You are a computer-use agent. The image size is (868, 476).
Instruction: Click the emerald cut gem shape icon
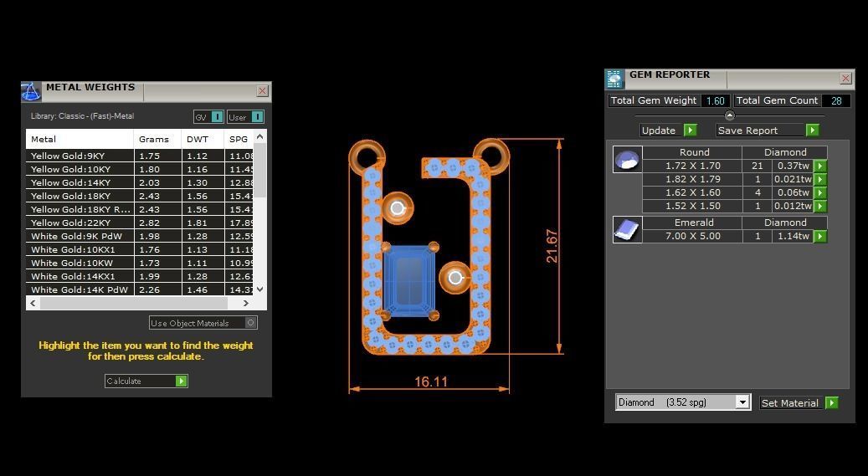pos(627,230)
